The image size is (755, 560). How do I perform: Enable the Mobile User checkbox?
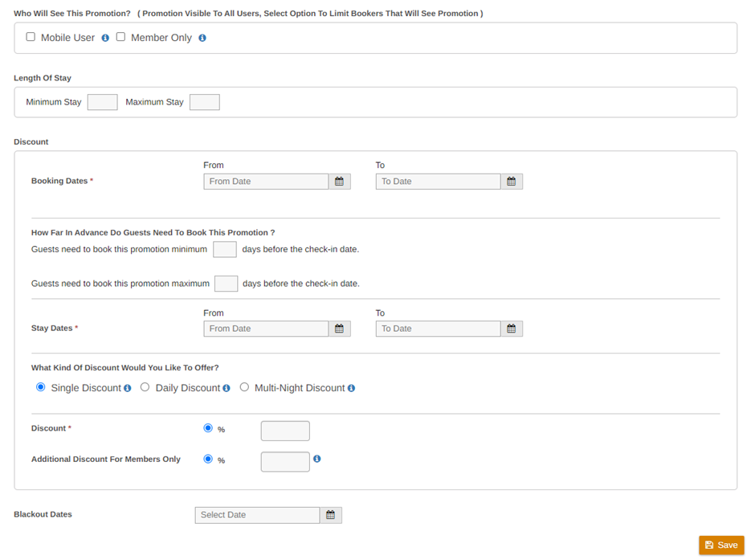point(31,37)
